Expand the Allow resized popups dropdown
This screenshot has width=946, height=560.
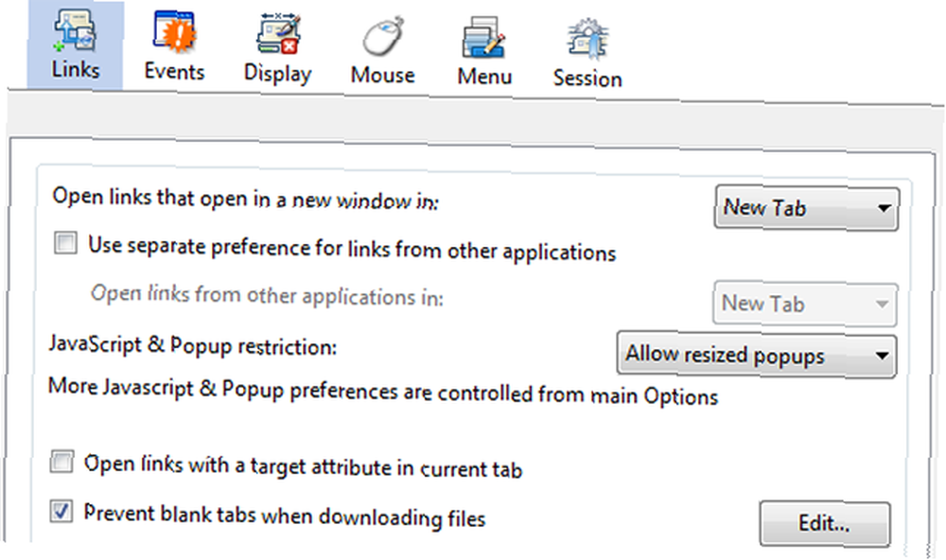[x=757, y=356]
